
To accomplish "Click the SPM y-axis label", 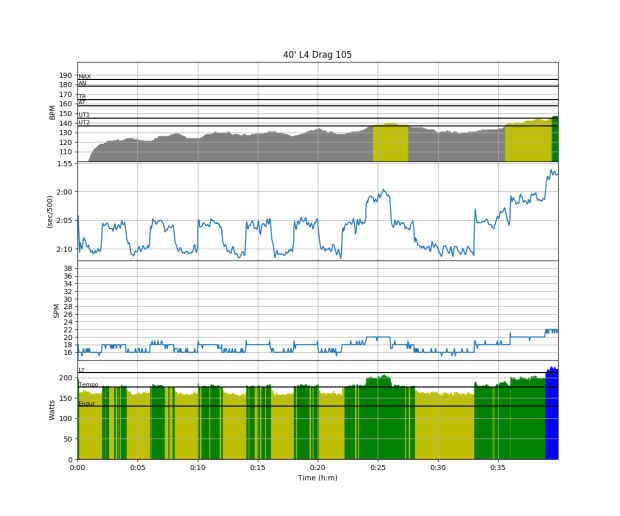I will click(56, 310).
